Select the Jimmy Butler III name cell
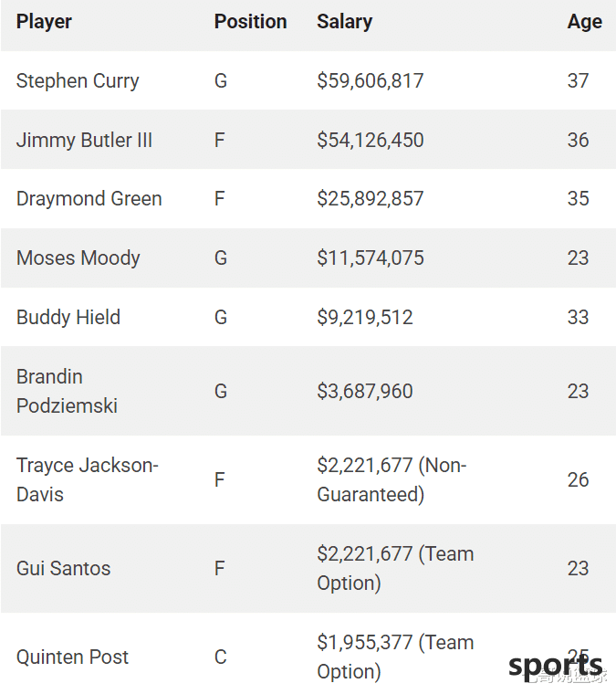This screenshot has width=616, height=694. (x=84, y=141)
